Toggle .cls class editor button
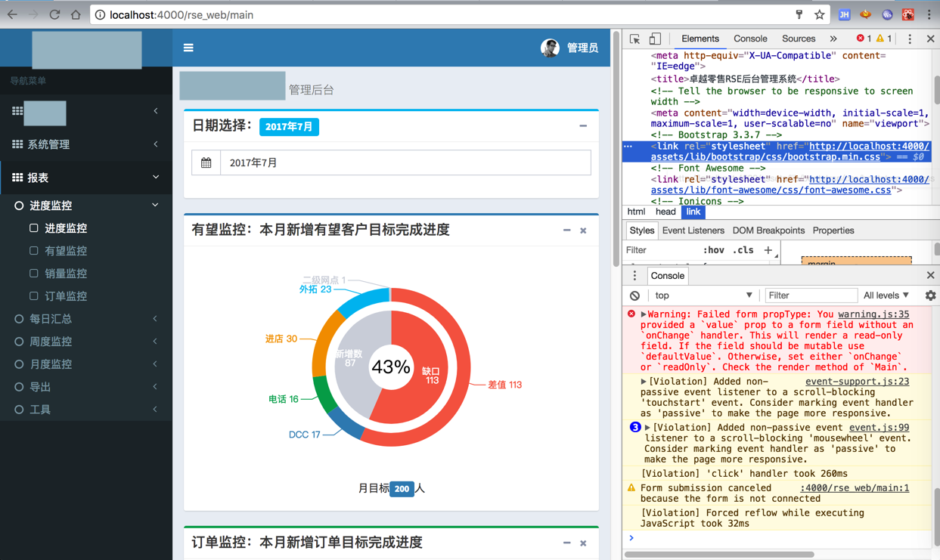Image resolution: width=940 pixels, height=560 pixels. (743, 250)
